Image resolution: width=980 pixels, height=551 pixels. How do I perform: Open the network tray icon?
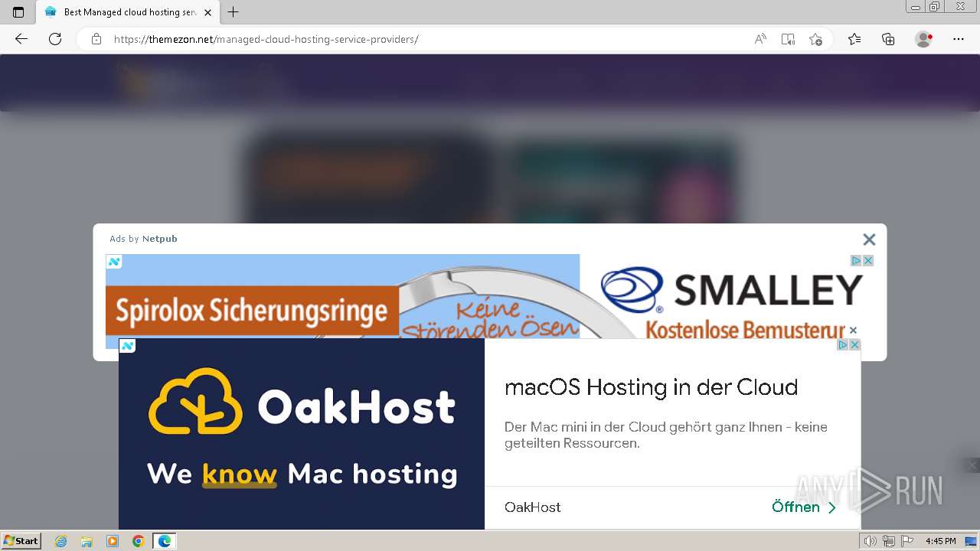click(888, 541)
